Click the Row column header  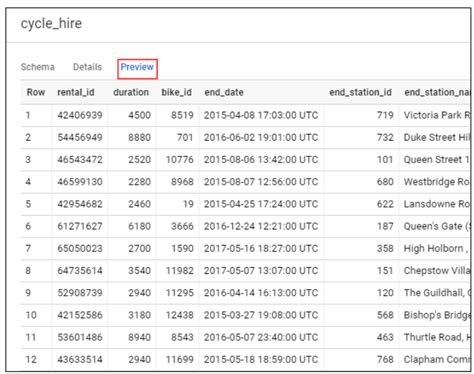pyautogui.click(x=36, y=92)
